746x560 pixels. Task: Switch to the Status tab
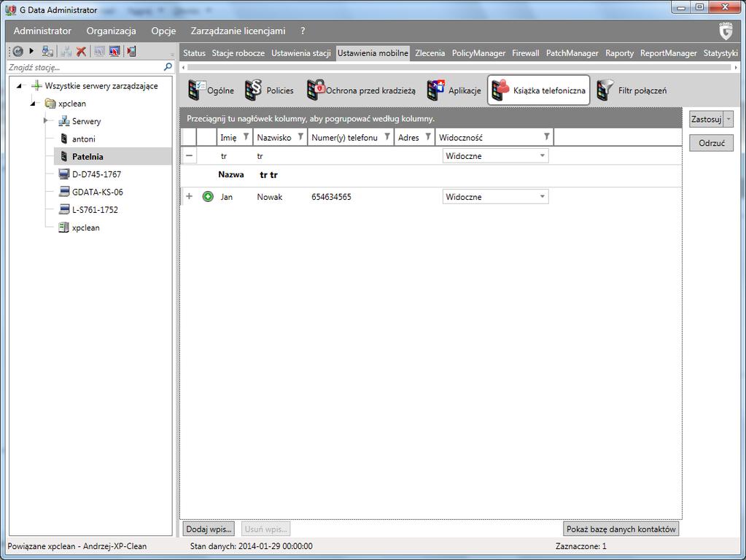[x=194, y=52]
